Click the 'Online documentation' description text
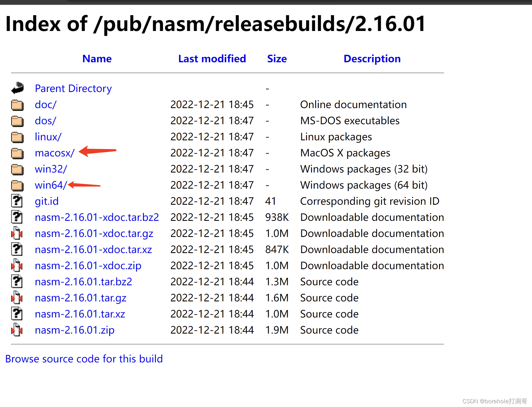 click(353, 105)
